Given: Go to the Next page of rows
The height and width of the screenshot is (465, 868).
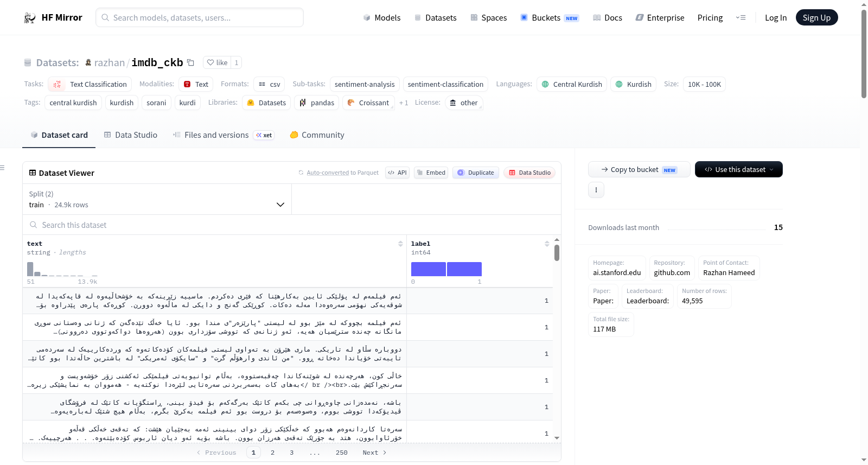Looking at the screenshot, I should (x=374, y=453).
